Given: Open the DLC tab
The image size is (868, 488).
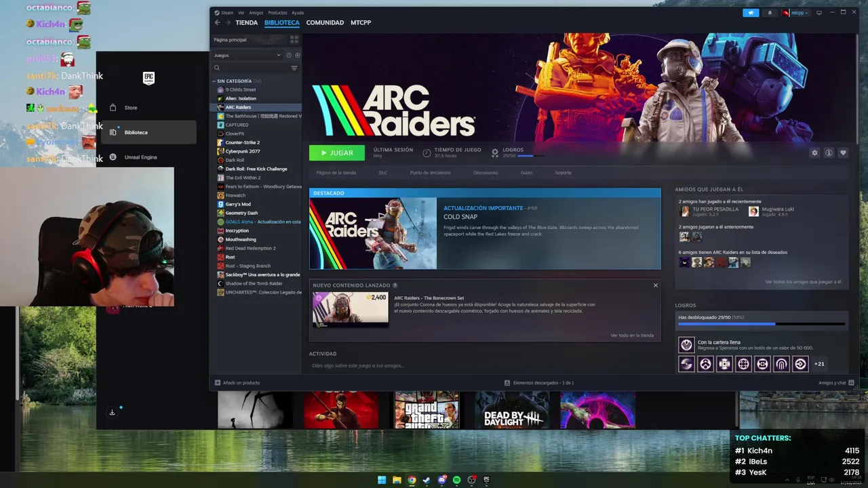Looking at the screenshot, I should [383, 173].
